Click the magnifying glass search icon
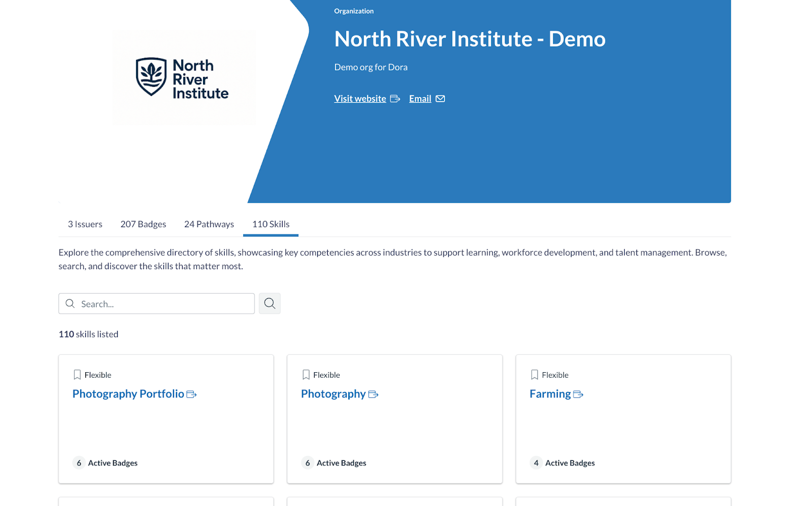This screenshot has width=812, height=506. 269,303
